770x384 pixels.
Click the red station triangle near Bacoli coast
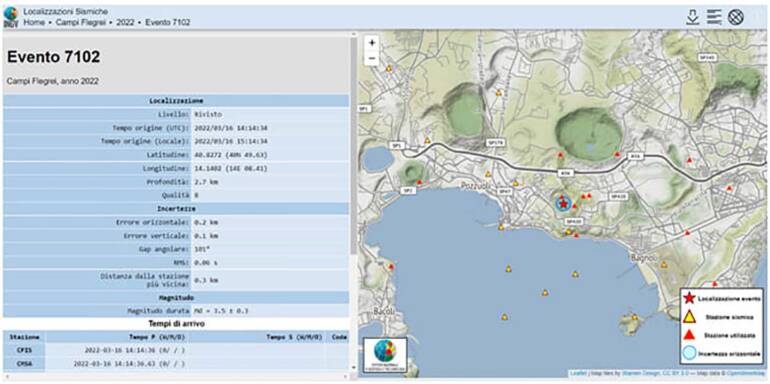[391, 267]
